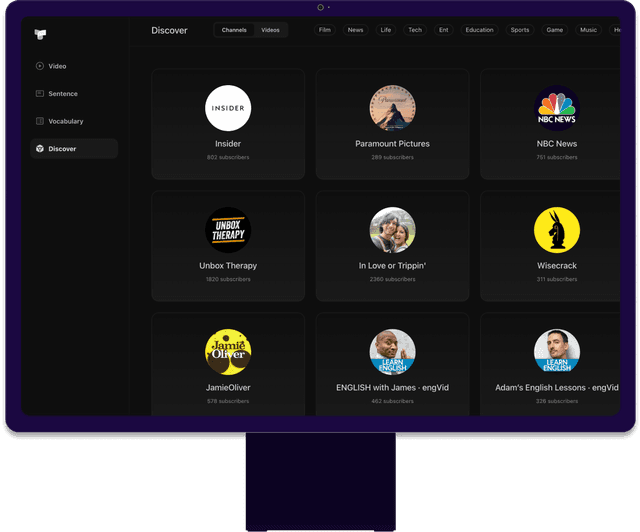
Task: Click the Insider channel logo
Action: tap(228, 108)
